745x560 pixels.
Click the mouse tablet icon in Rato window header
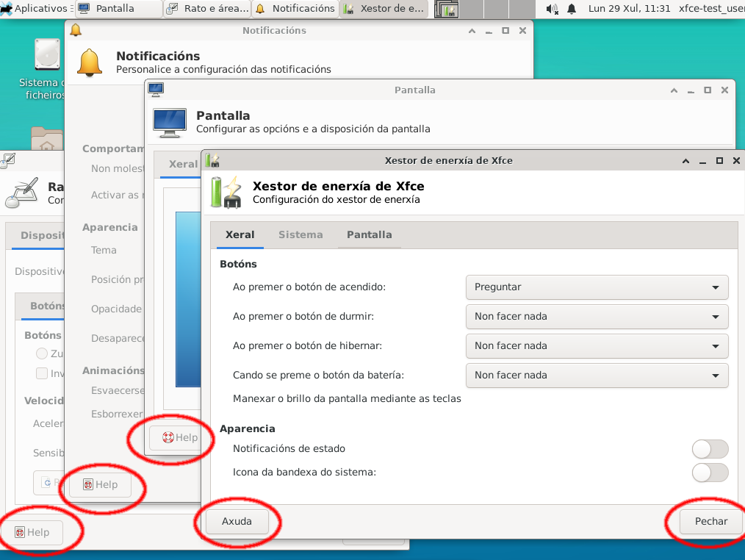pos(22,193)
